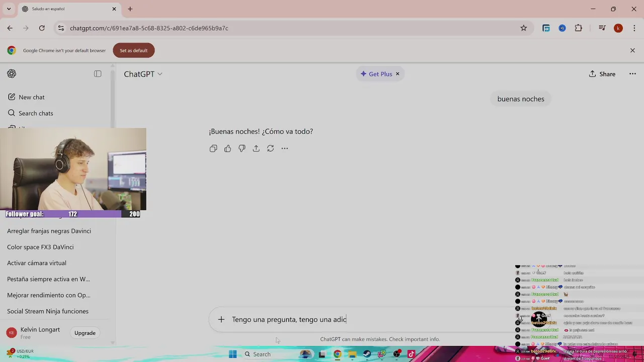The width and height of the screenshot is (644, 362).
Task: Open chat 'Arreglar franjas negras Davinci'
Action: [x=49, y=231]
